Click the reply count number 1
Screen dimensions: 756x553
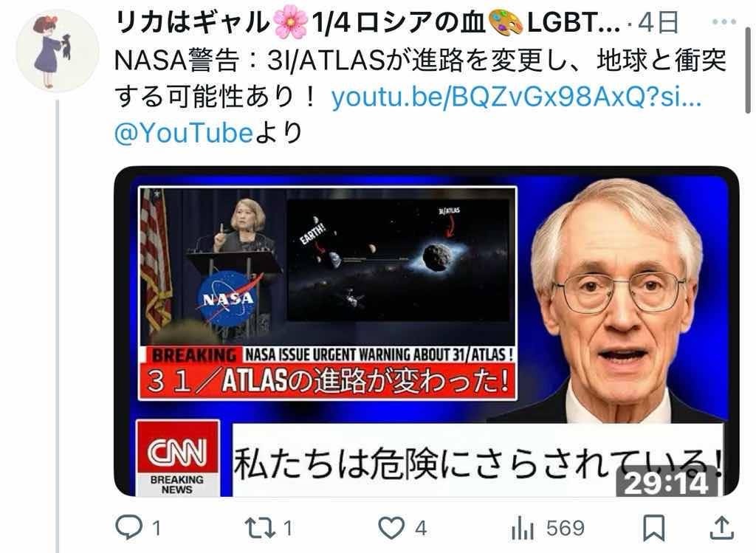pyautogui.click(x=157, y=529)
